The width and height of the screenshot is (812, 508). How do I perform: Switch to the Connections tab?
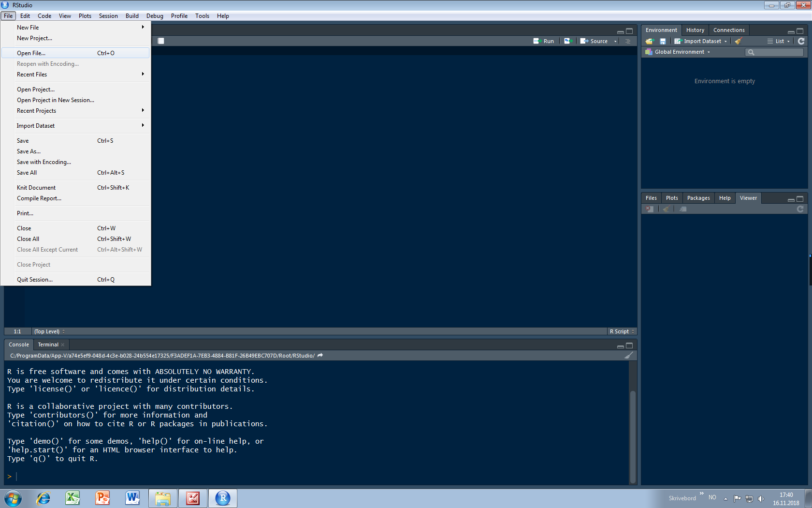coord(729,30)
